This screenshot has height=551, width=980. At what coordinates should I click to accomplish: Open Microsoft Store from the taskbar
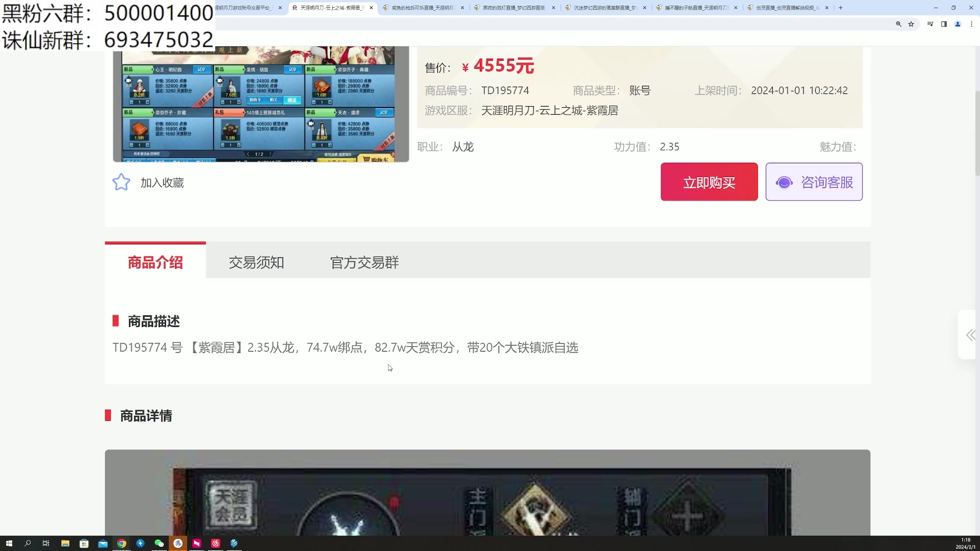84,543
